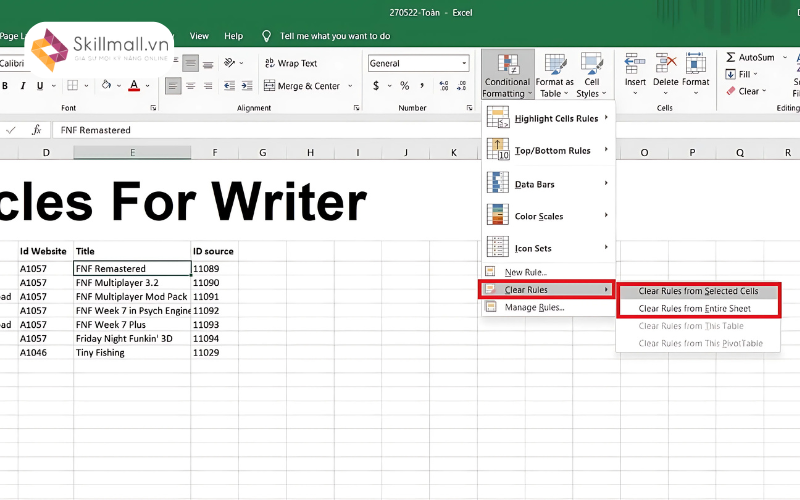
Task: Open Top/Bottom Rules submenu
Action: tap(548, 150)
